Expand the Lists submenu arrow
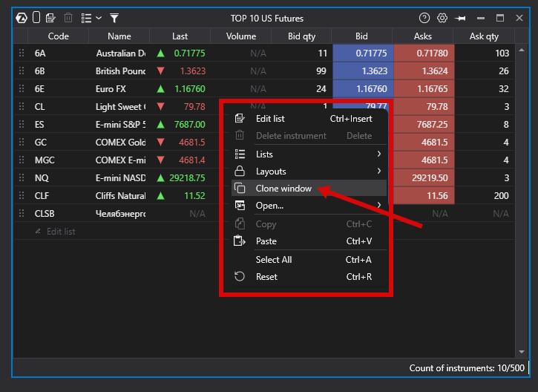The image size is (538, 392). 378,154
